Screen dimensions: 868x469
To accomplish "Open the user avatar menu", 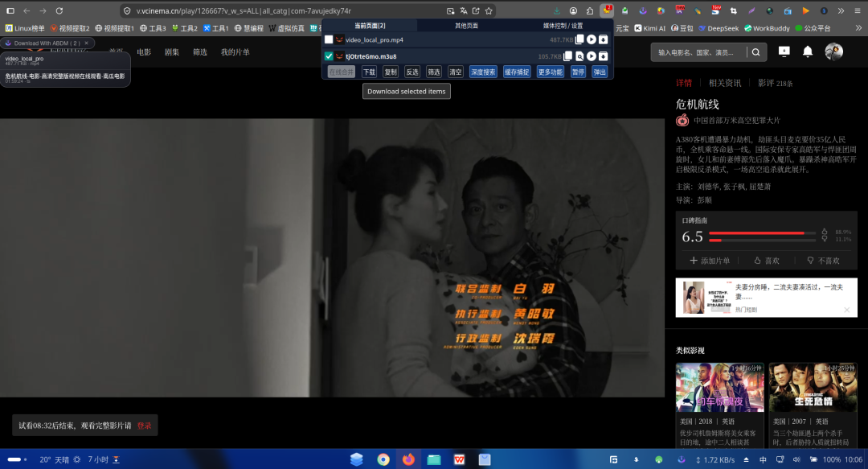I will tap(833, 51).
